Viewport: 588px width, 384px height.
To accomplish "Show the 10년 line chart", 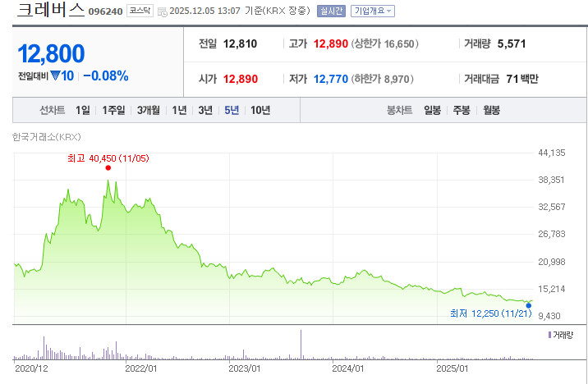I will click(x=260, y=110).
